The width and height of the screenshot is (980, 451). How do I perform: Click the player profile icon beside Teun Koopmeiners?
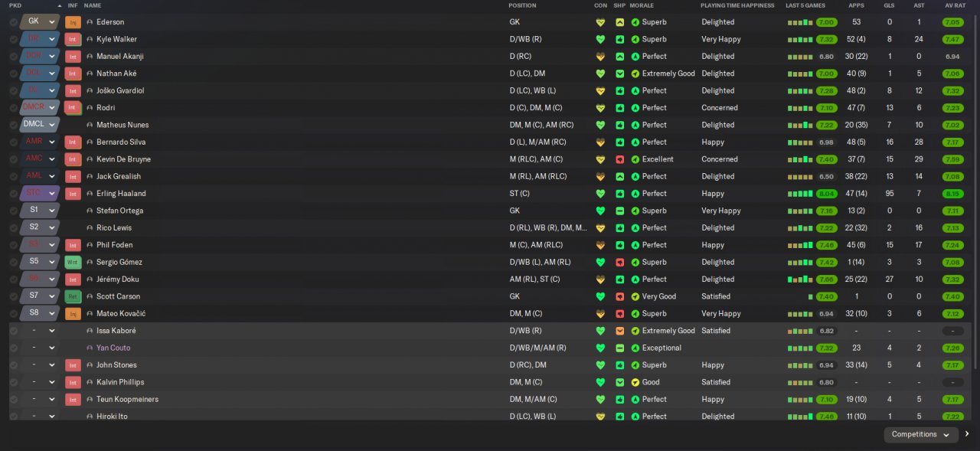tap(90, 400)
